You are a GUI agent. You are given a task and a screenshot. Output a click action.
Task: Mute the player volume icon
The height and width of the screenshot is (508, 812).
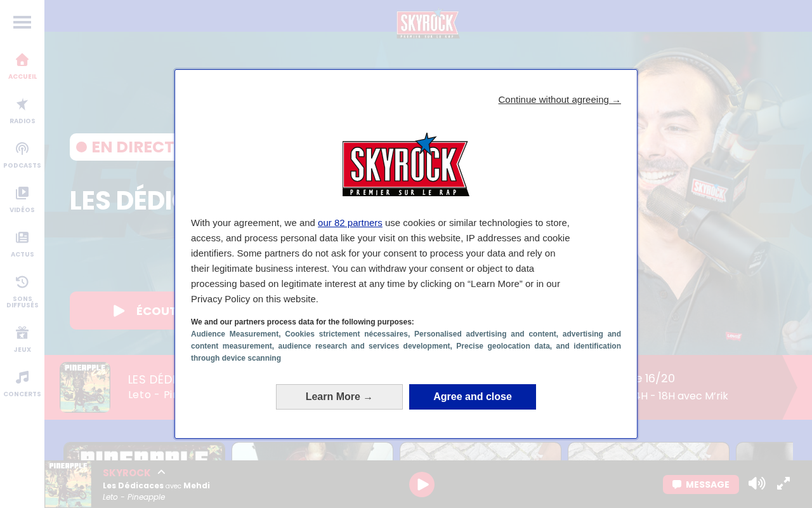click(x=756, y=484)
